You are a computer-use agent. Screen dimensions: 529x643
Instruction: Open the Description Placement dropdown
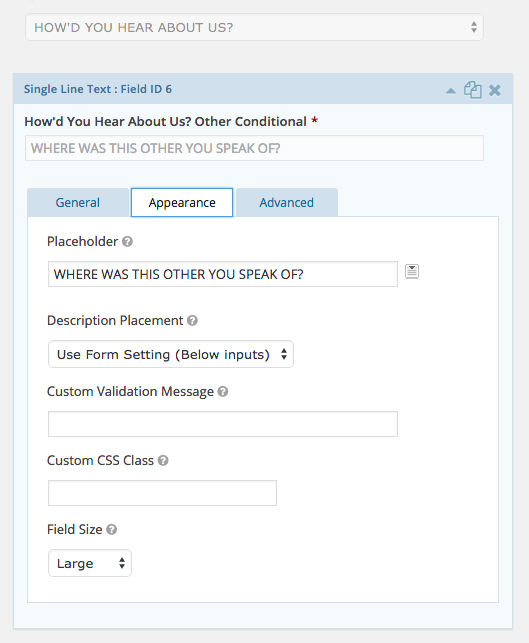tap(171, 354)
